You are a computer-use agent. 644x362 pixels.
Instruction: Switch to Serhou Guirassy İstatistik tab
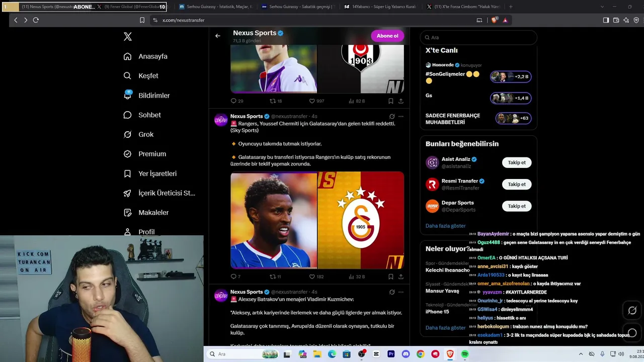point(216,7)
